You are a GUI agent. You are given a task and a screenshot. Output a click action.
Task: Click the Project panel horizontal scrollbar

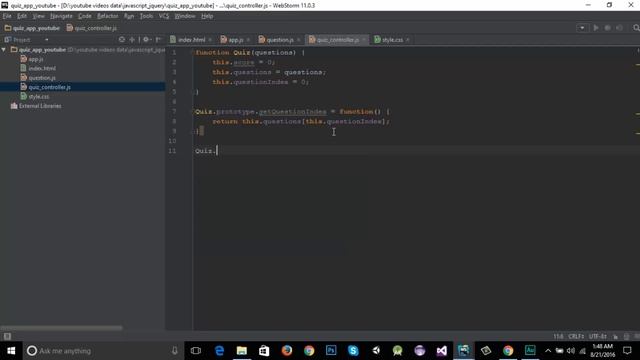pyautogui.click(x=61, y=327)
